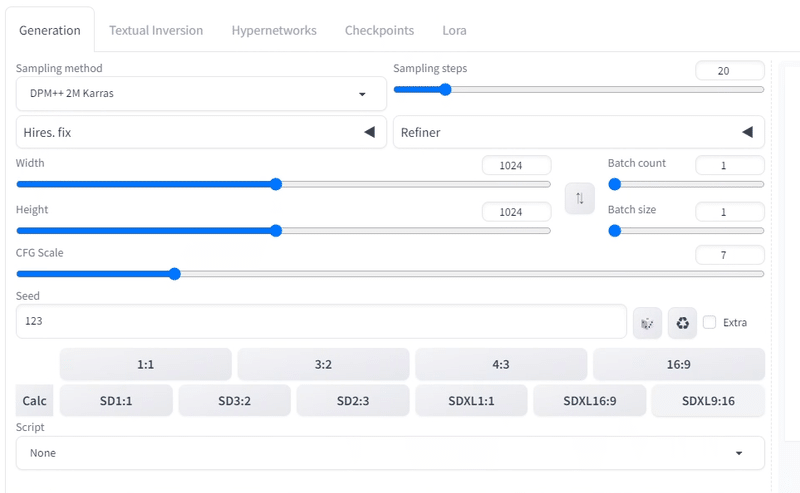Click the Sampling steps number box
800x493 pixels.
[x=730, y=70]
